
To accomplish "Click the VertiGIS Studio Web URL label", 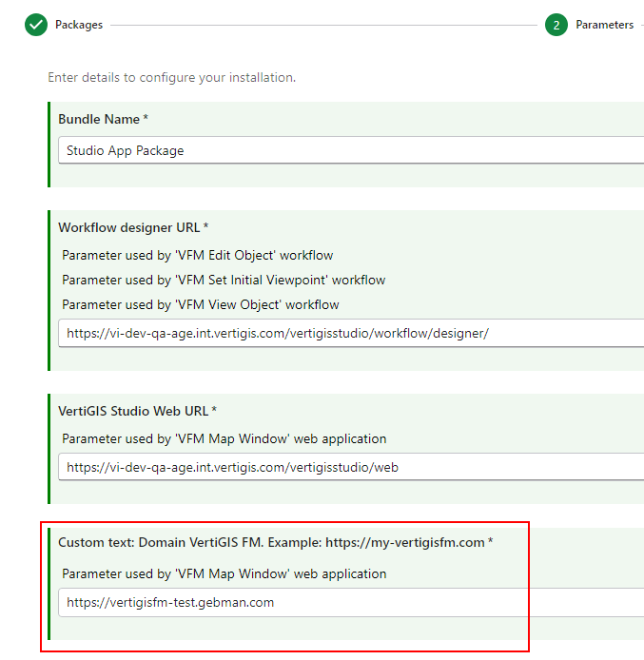I will [x=137, y=411].
